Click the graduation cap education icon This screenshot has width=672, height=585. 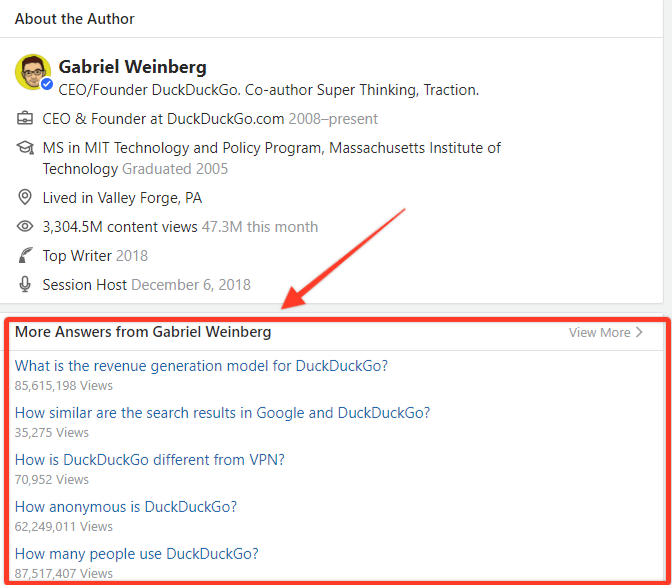click(25, 148)
